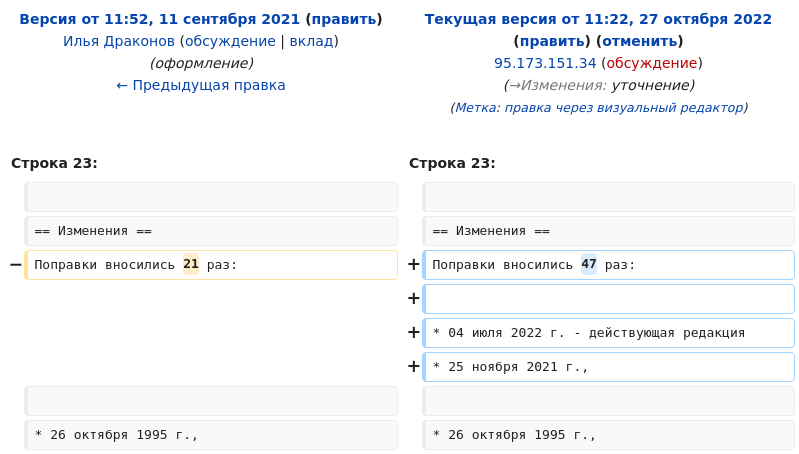The image size is (799, 454).
Task: Open «вклад» of Илья Драконов
Action: (x=311, y=41)
